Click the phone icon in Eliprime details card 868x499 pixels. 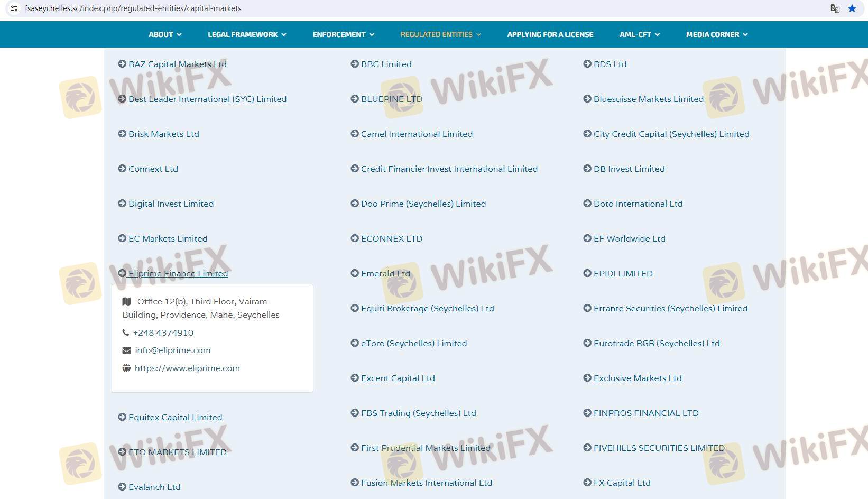pyautogui.click(x=126, y=332)
